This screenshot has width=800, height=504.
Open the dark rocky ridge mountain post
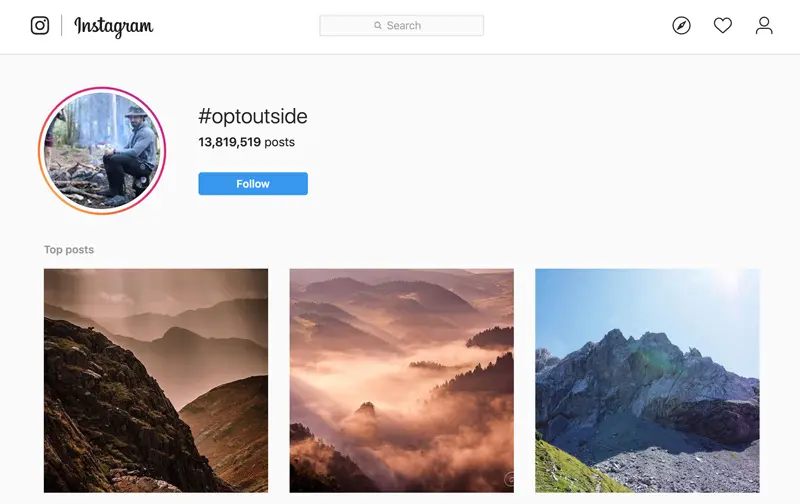pos(156,381)
